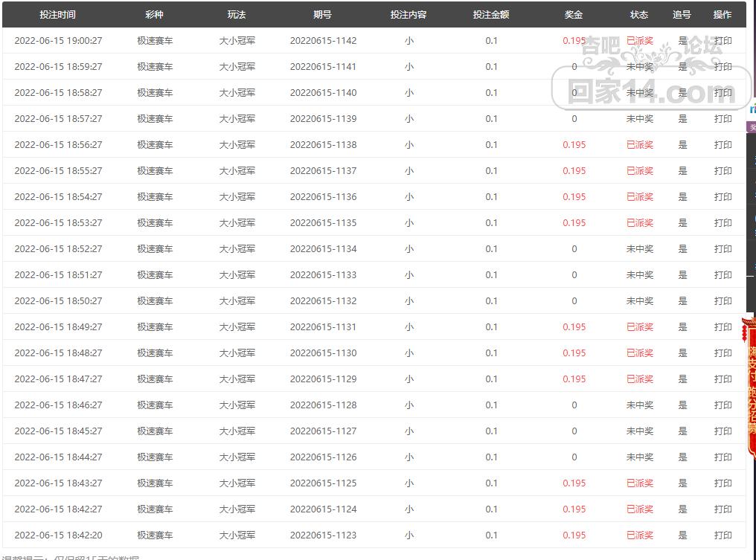Click 大小冠军 in the 20220615-1125 row
The height and width of the screenshot is (560, 756).
coord(237,483)
